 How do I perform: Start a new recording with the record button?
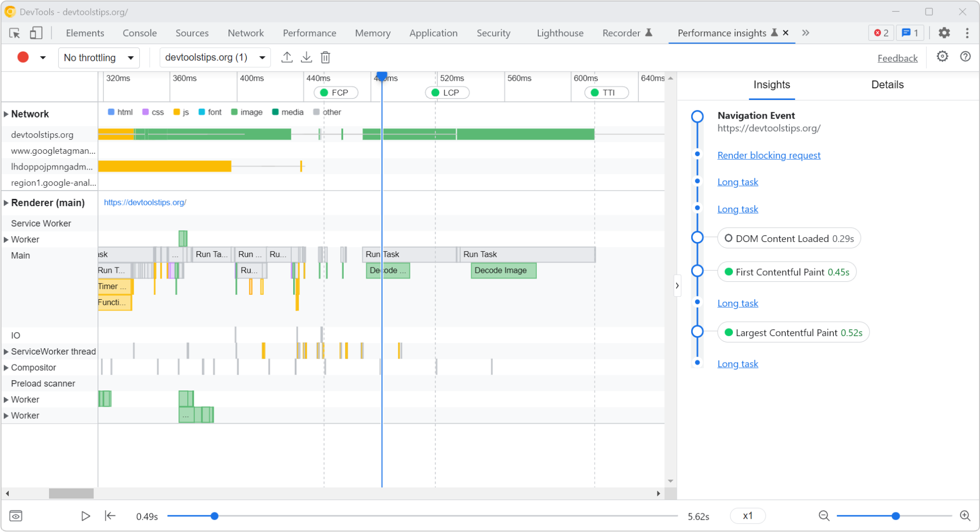23,57
